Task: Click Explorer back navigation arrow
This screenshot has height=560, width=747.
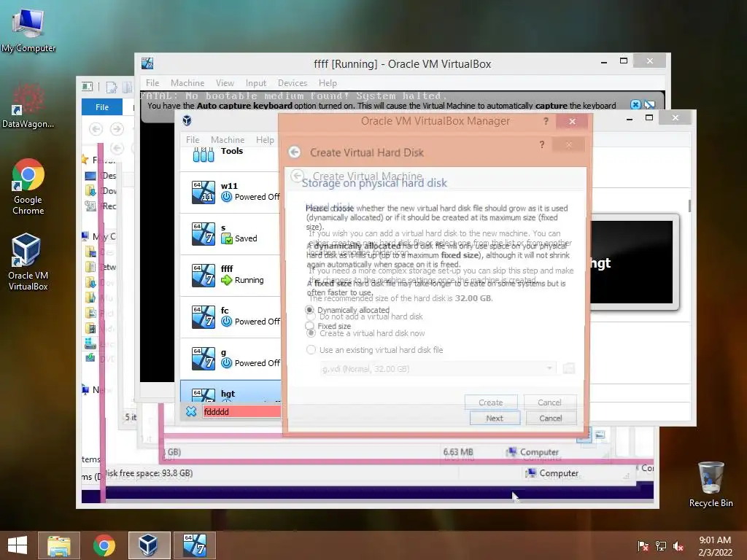Action: coord(96,128)
